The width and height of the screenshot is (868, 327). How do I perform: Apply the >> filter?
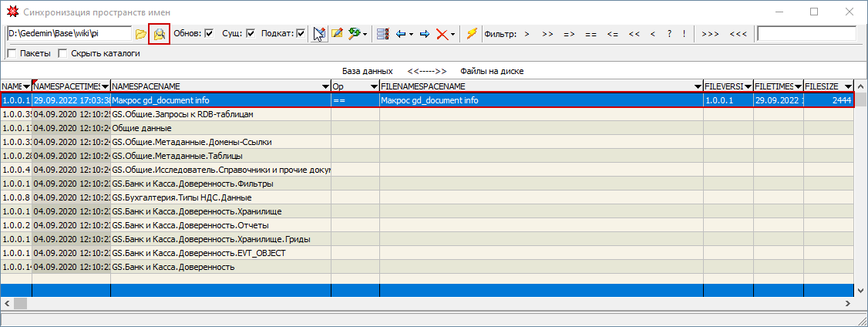(547, 34)
